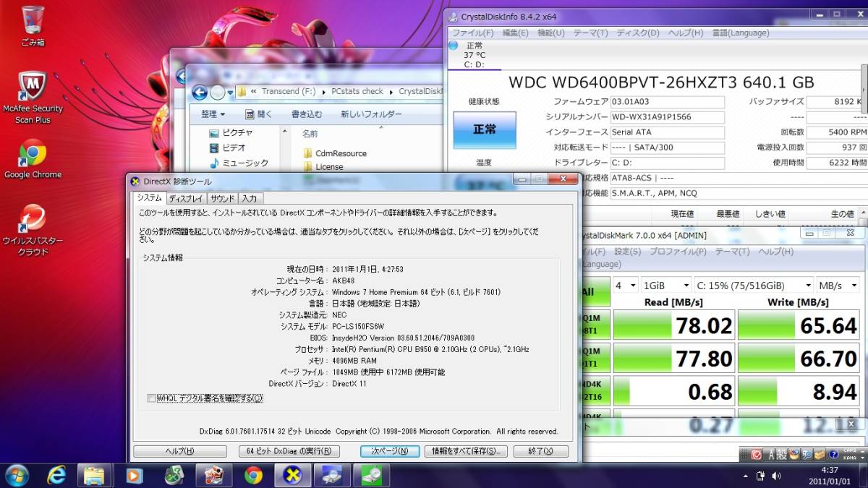868x488 pixels.
Task: Open Theme menu in CrystalDiskInfo
Action: click(590, 33)
